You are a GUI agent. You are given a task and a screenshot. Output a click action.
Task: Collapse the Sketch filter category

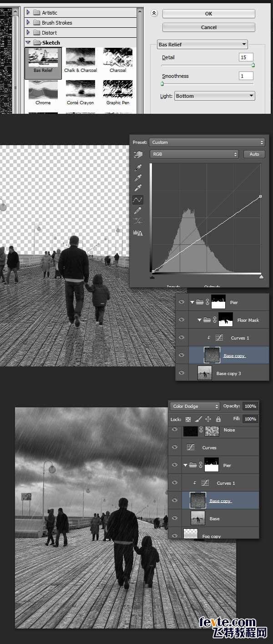28,42
